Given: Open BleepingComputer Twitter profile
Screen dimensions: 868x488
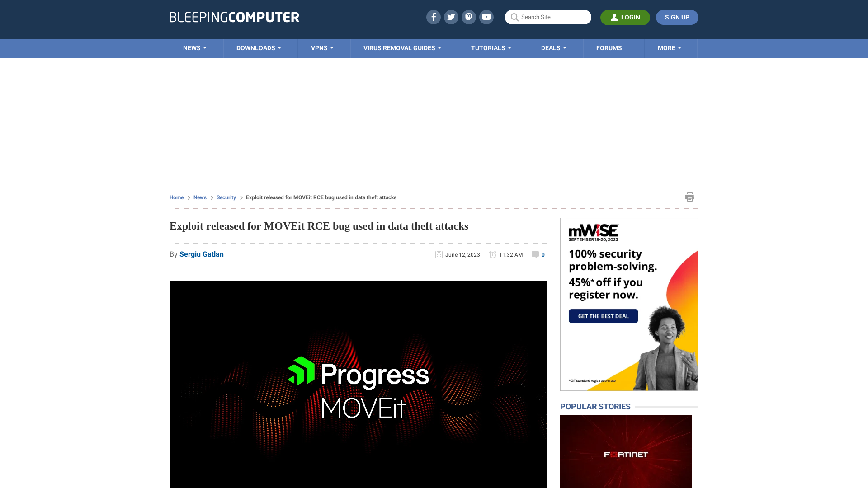Looking at the screenshot, I should pos(451,17).
